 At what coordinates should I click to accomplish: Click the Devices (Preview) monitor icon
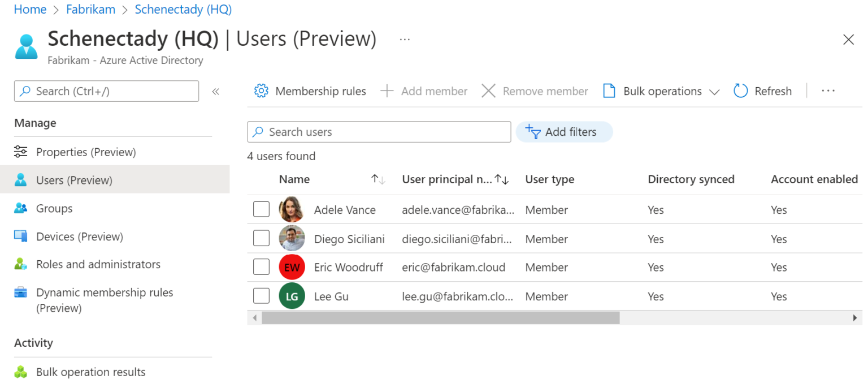tap(21, 236)
